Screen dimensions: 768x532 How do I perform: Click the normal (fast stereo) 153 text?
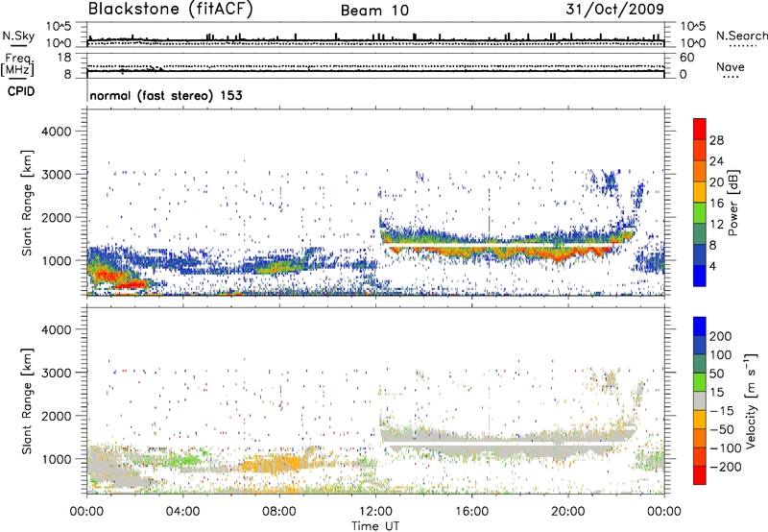166,95
